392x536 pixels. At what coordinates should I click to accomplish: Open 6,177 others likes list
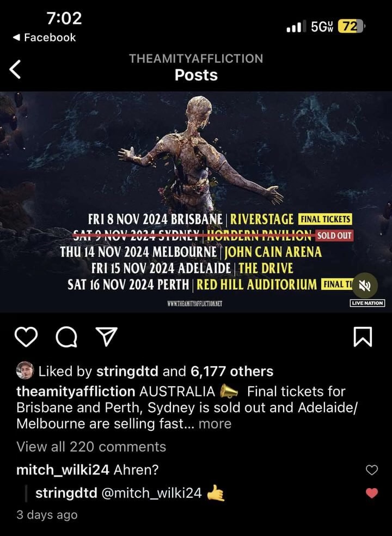(232, 371)
